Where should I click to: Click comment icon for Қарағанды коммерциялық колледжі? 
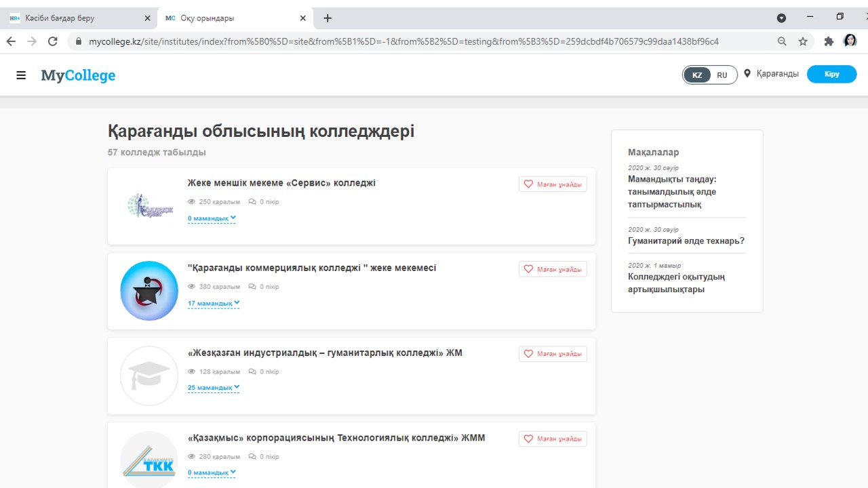[x=252, y=287]
